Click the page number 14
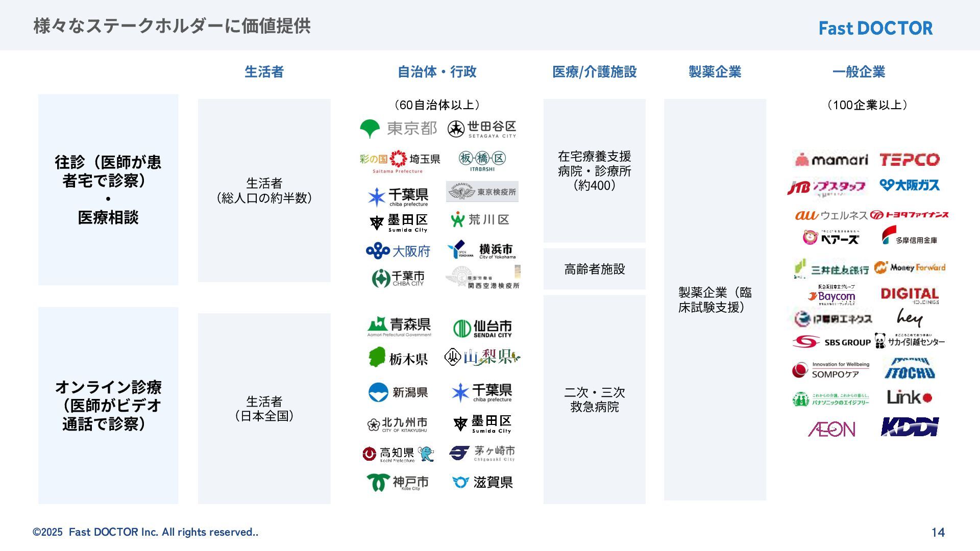This screenshot has height=551, width=980. pyautogui.click(x=938, y=532)
